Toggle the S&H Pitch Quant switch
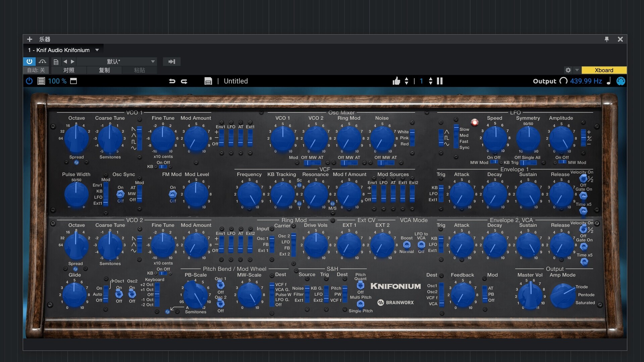 [x=361, y=285]
